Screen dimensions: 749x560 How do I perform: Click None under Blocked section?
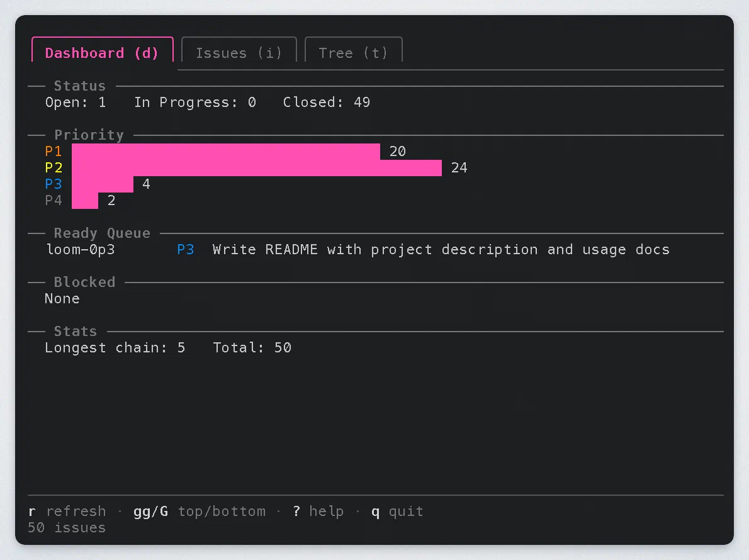coord(62,299)
